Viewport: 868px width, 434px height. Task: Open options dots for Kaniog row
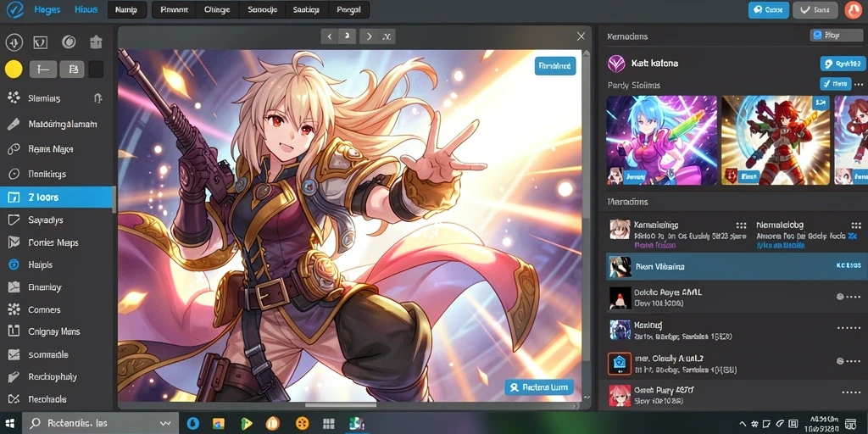849,328
